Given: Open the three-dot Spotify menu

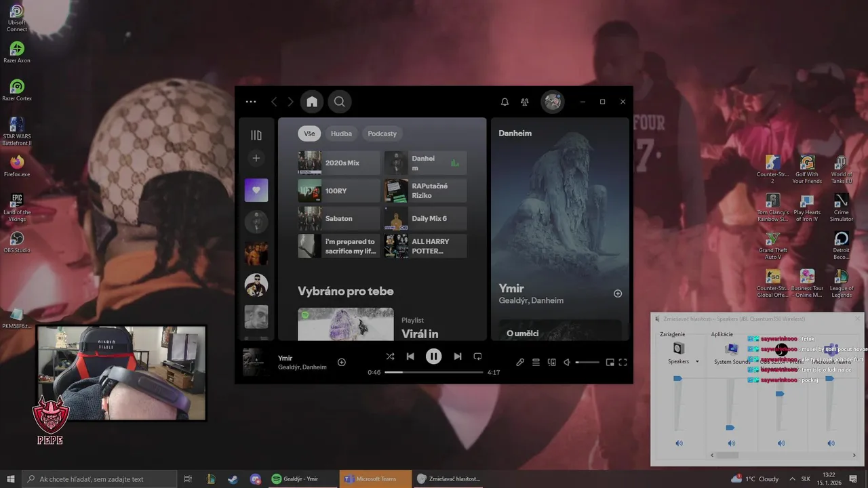Looking at the screenshot, I should click(251, 102).
